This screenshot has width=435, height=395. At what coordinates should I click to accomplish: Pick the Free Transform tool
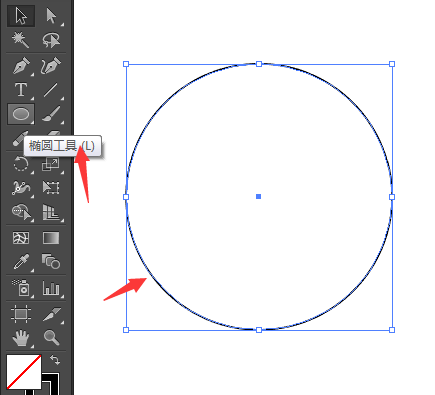coord(51,188)
